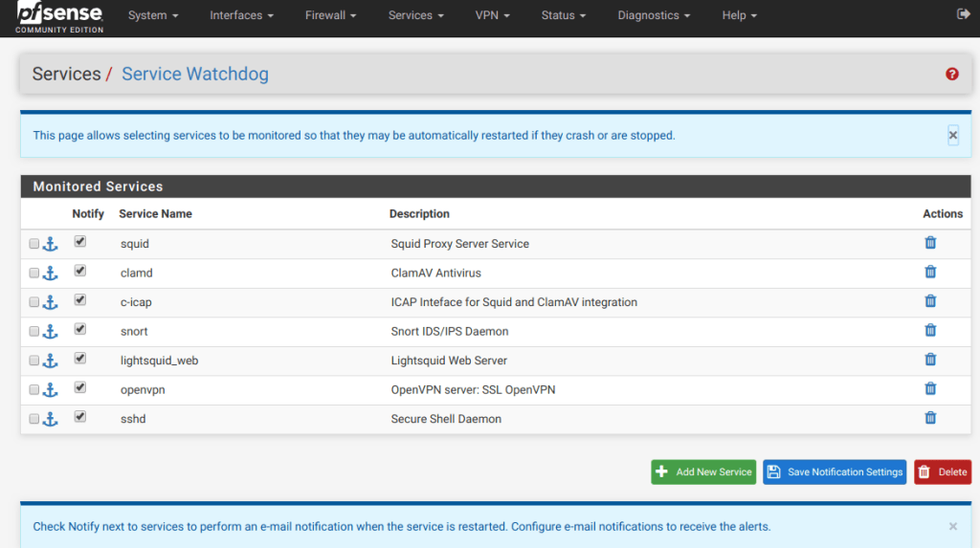Delete the squid service using trash icon
Screen dimensions: 980x548
pos(930,243)
